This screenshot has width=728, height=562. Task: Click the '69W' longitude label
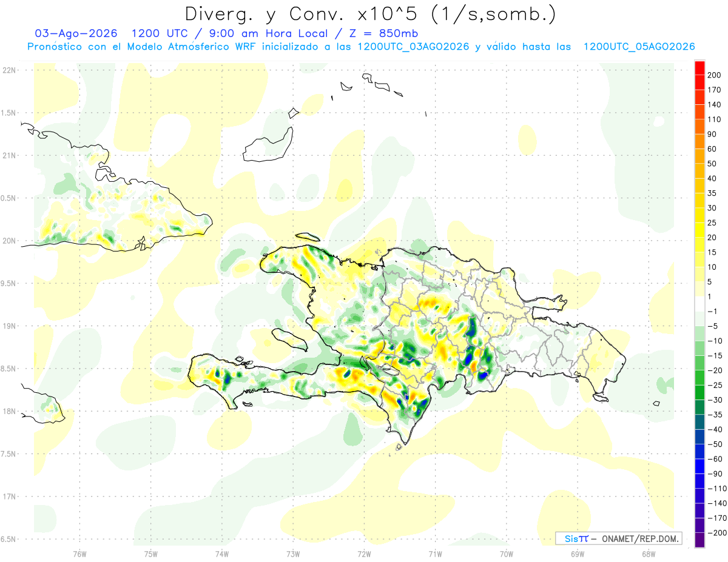click(x=578, y=554)
